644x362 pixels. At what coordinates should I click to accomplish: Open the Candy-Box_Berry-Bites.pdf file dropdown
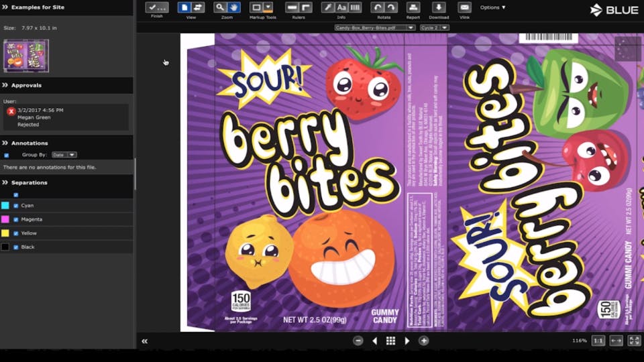pos(374,27)
